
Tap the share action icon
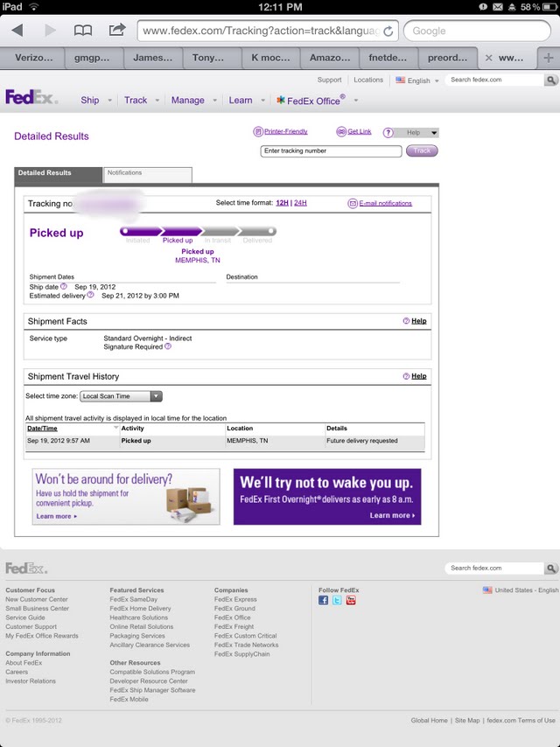click(x=117, y=30)
